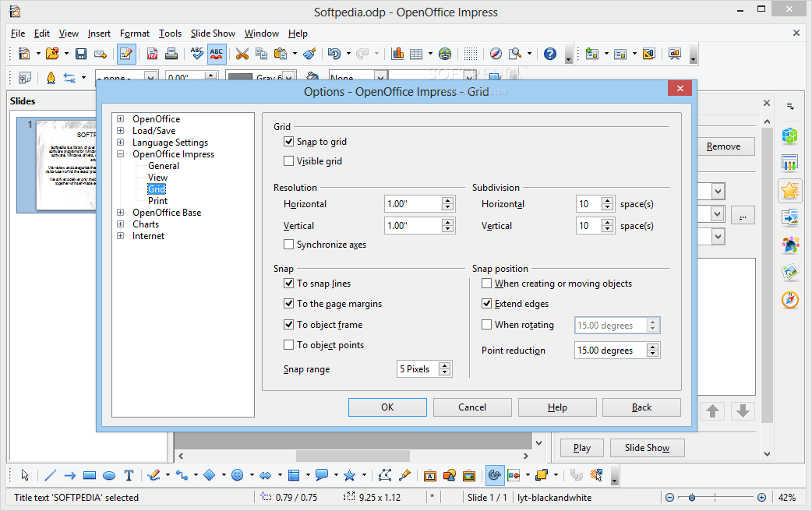Image resolution: width=812 pixels, height=511 pixels.
Task: Select the Text tool
Action: point(129,475)
